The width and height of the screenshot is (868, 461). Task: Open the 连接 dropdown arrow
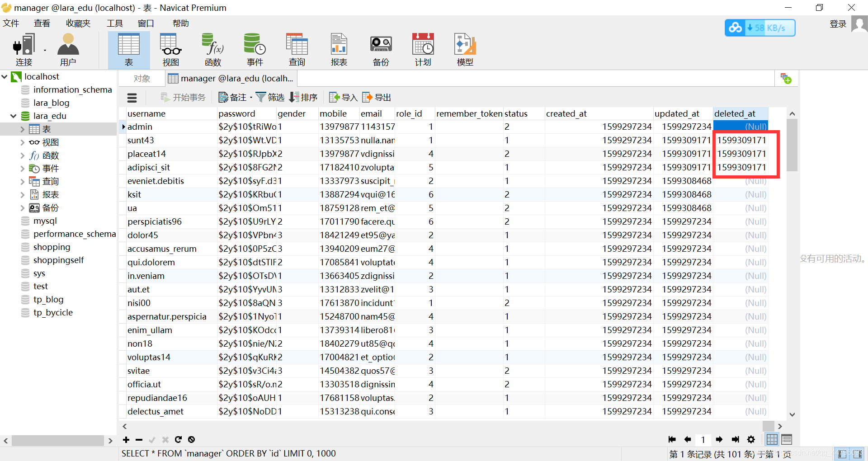pyautogui.click(x=45, y=50)
